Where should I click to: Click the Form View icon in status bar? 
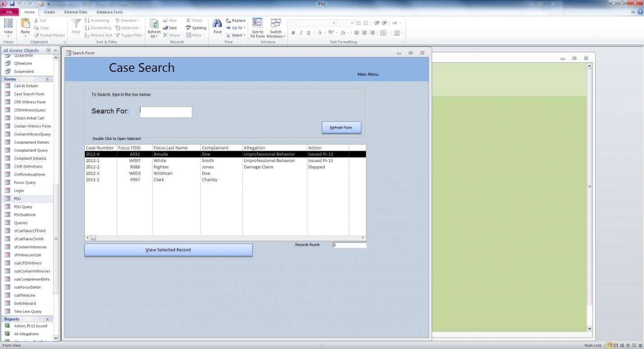(610, 345)
